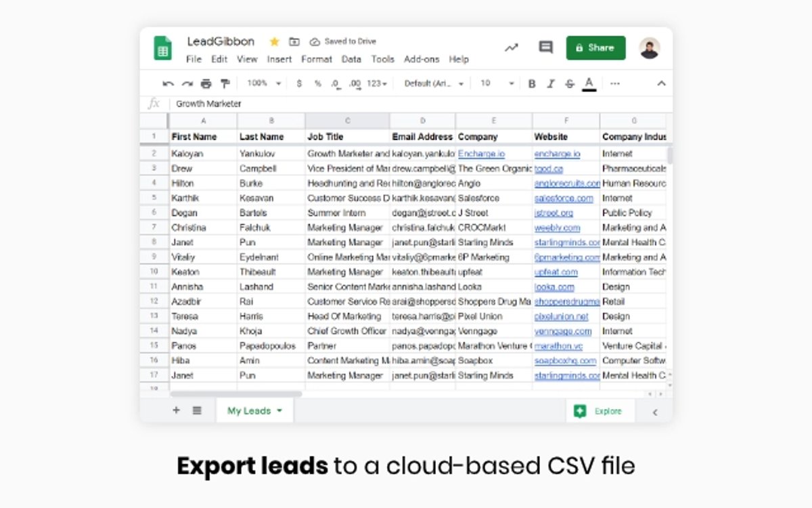Click the Saved to Drive cloud icon
This screenshot has width=812, height=508.
point(315,41)
